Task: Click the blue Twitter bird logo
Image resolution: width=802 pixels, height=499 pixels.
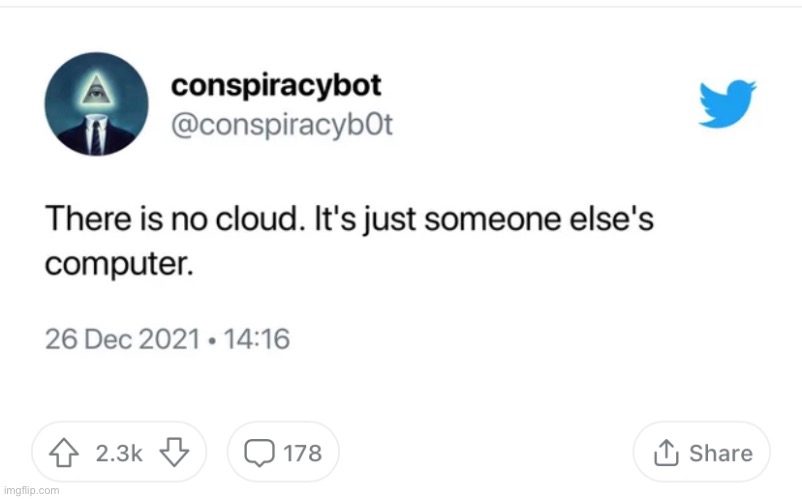Action: tap(727, 105)
